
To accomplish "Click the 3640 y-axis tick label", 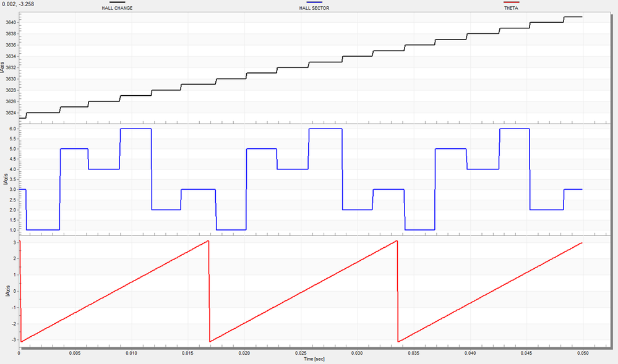I will [11, 22].
